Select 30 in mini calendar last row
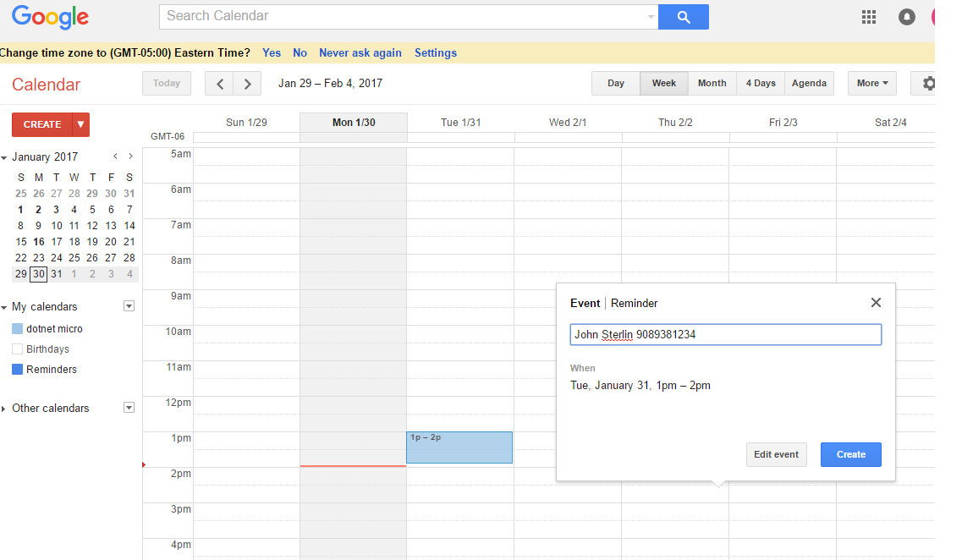The image size is (962, 560). click(39, 273)
